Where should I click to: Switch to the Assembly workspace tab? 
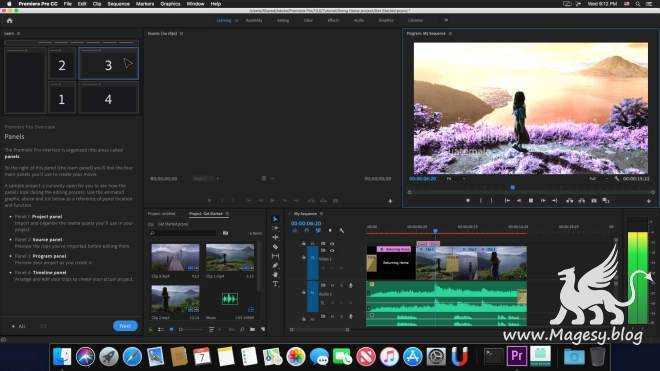click(x=254, y=21)
